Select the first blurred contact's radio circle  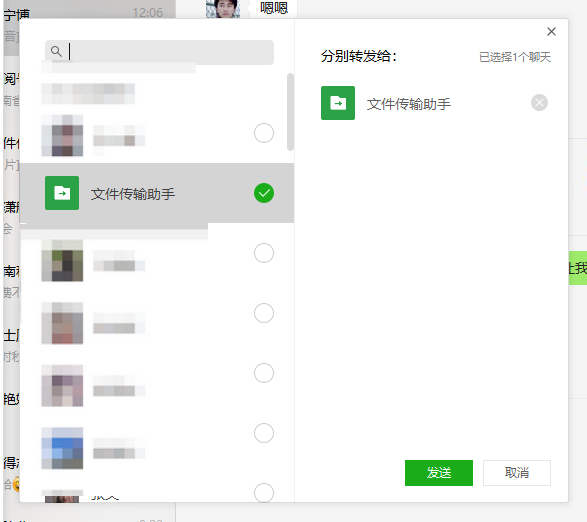(264, 133)
